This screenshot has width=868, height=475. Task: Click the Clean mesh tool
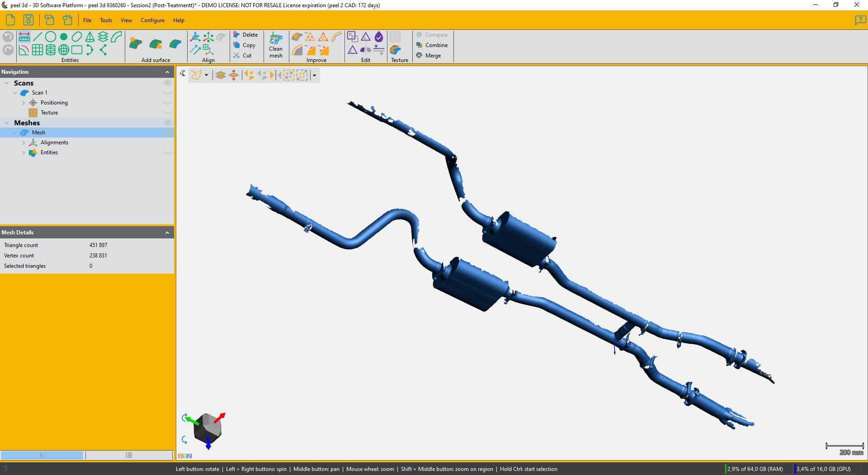pyautogui.click(x=276, y=45)
